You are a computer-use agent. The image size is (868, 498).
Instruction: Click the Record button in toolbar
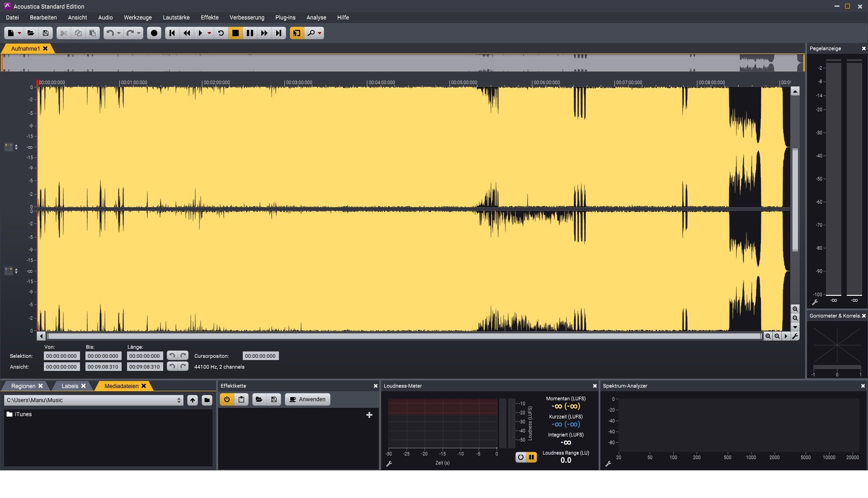click(x=154, y=33)
